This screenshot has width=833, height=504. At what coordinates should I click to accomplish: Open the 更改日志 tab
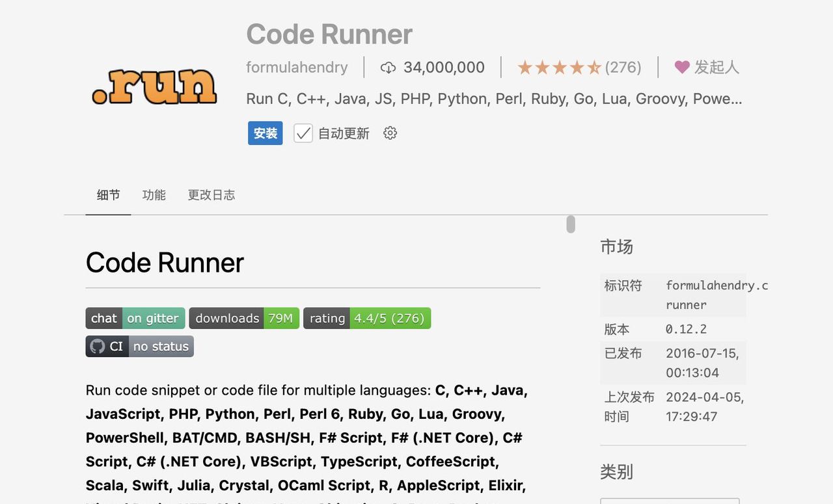pos(211,194)
